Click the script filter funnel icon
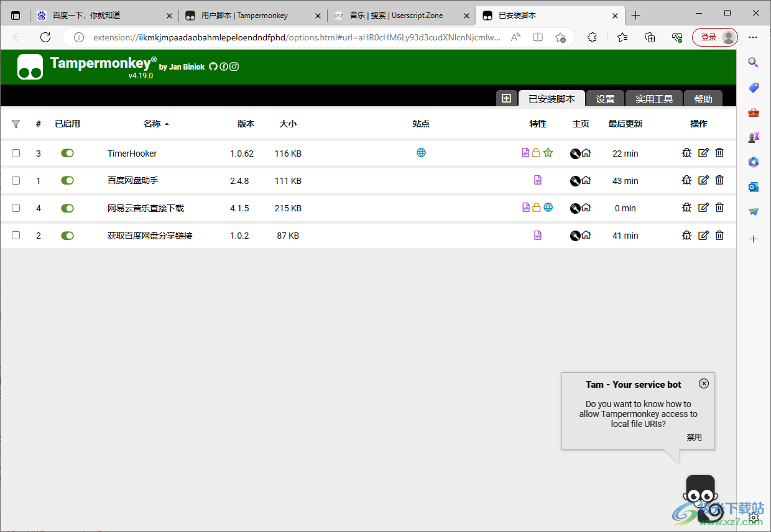 (16, 124)
